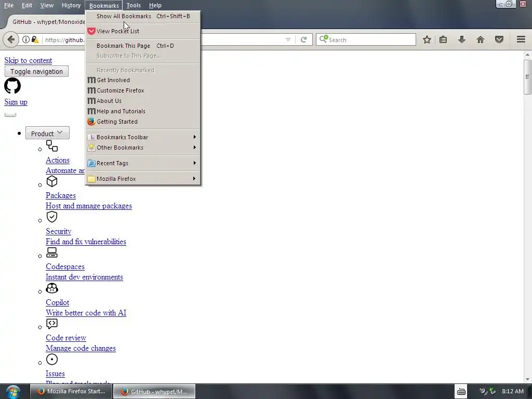Open the Windows Start orb
The image size is (532, 399).
pyautogui.click(x=13, y=392)
